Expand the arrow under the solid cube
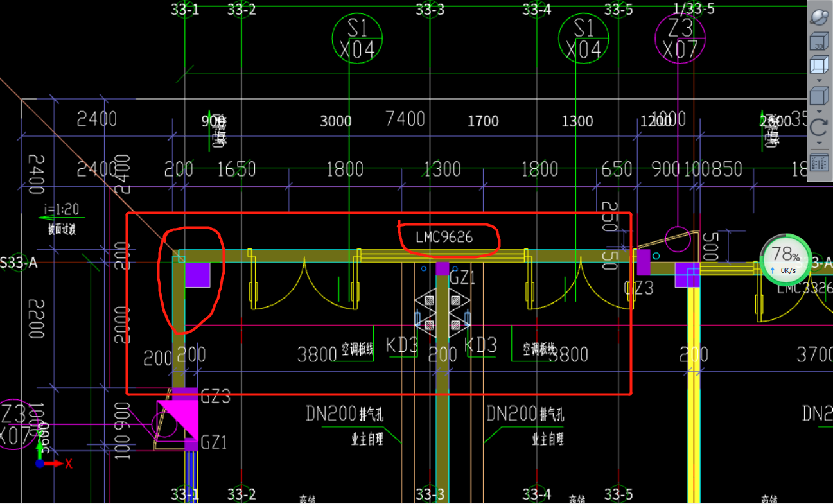The image size is (833, 504). pos(818,112)
